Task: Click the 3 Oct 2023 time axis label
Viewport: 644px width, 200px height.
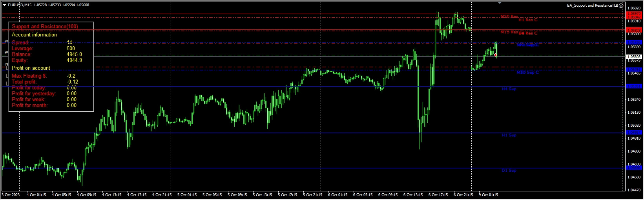Action: 11,195
